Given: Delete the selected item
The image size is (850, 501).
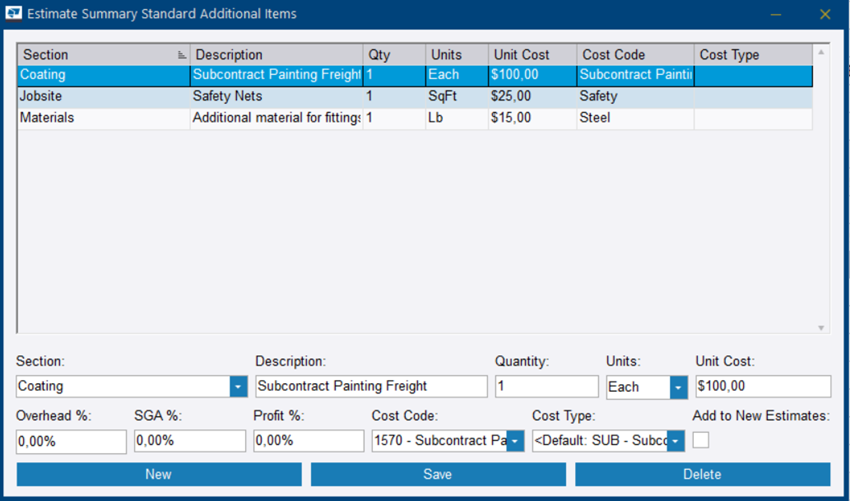Looking at the screenshot, I should click(702, 474).
